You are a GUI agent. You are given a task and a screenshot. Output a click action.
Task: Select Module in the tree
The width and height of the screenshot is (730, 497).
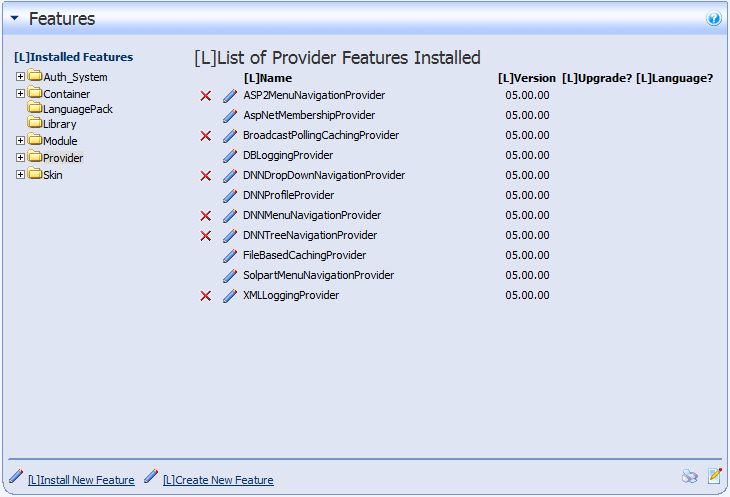click(60, 141)
